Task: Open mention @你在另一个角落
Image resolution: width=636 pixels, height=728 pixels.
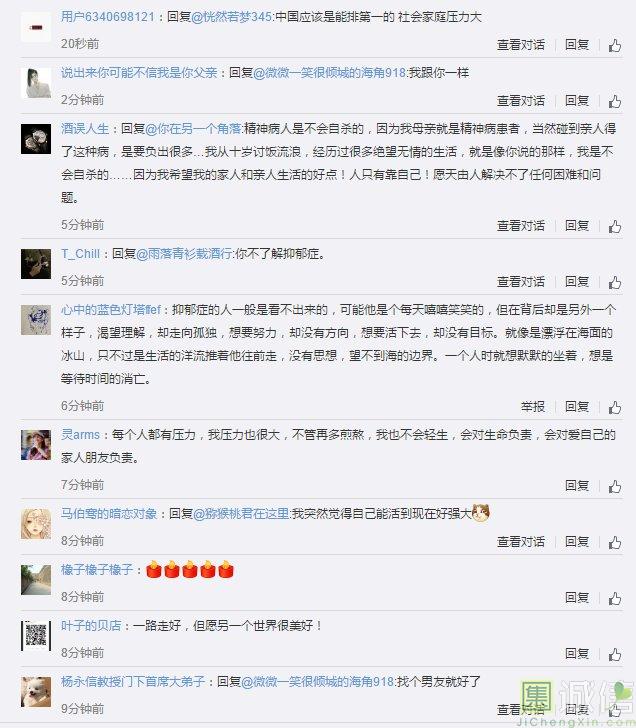Action: [193, 129]
